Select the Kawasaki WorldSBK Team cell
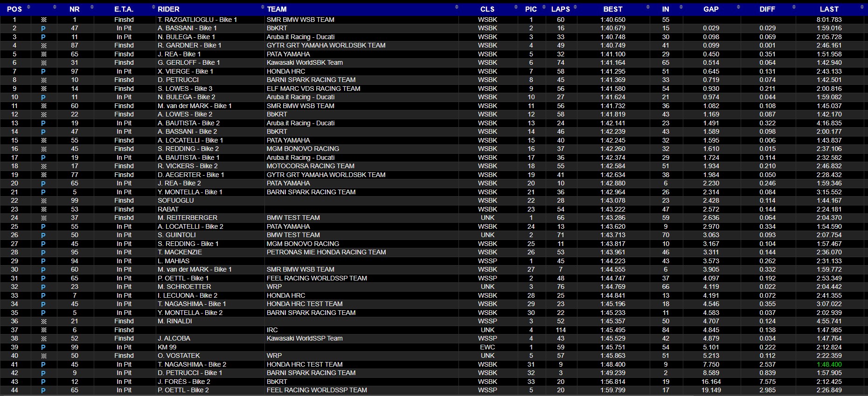 [x=305, y=62]
